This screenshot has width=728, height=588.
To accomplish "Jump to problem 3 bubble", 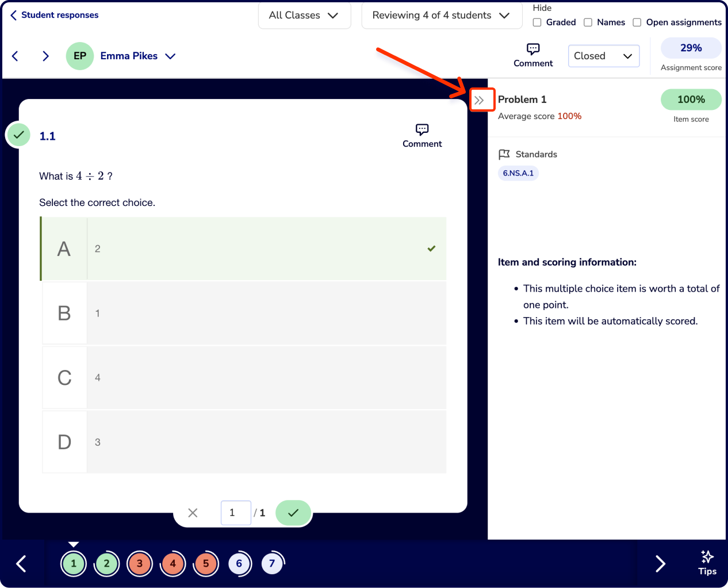I will (x=140, y=564).
